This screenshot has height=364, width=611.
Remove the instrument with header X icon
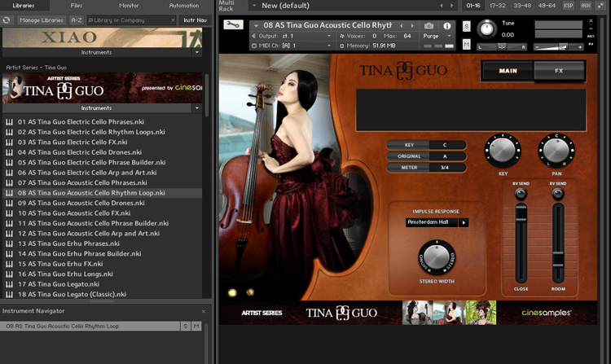tap(591, 20)
